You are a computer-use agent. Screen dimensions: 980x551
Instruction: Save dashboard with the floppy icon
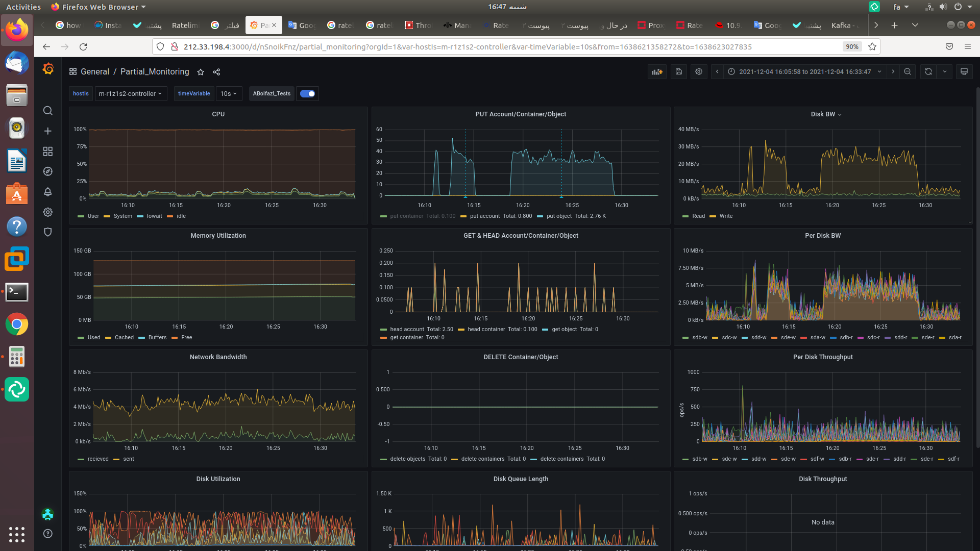678,72
